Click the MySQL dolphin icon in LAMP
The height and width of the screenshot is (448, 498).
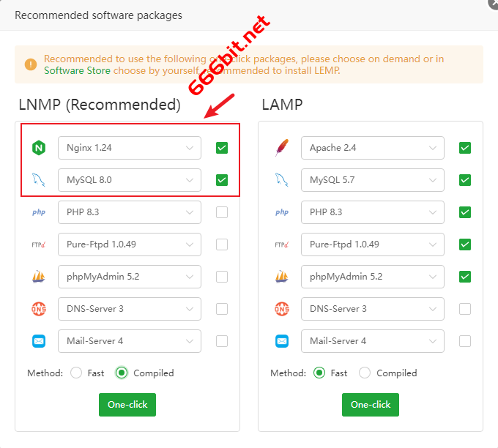(282, 180)
